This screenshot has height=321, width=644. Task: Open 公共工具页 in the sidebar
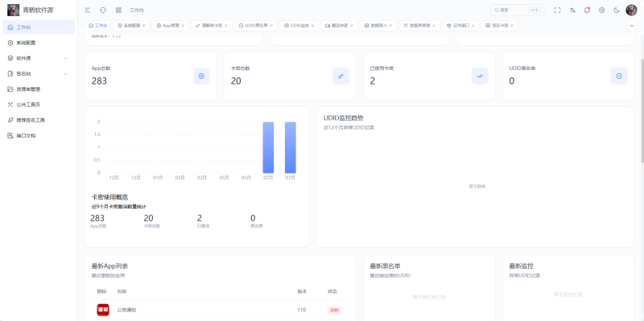pos(39,105)
